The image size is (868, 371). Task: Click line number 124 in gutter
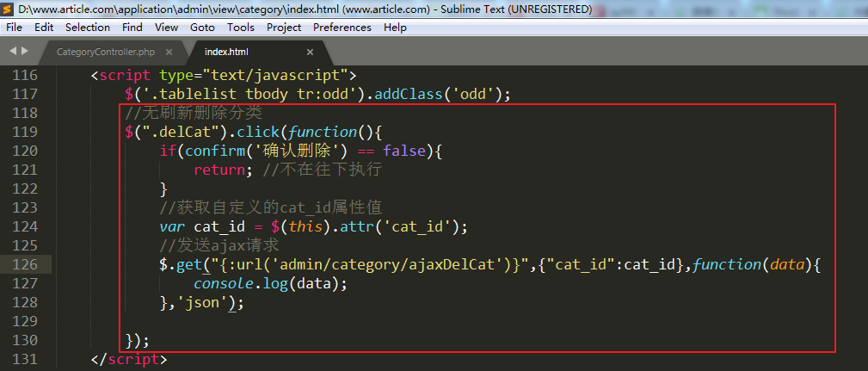(25, 226)
